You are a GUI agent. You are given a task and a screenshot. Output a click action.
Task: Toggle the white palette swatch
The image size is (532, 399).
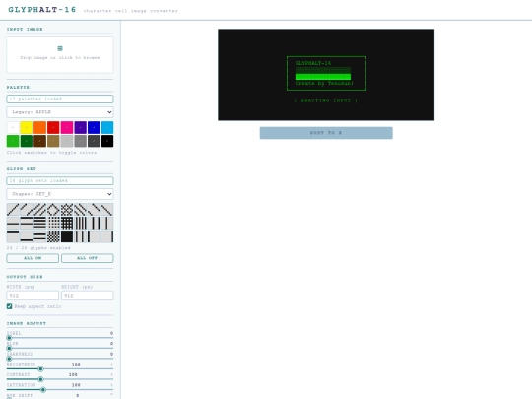pyautogui.click(x=13, y=127)
